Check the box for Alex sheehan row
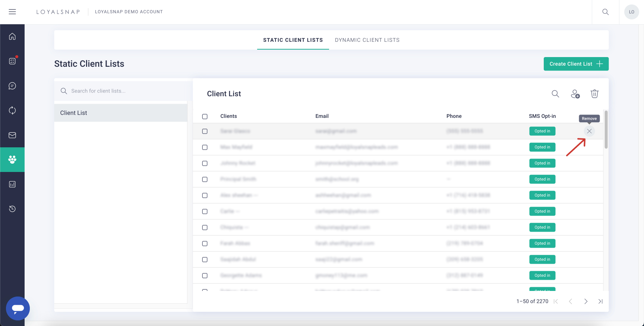The width and height of the screenshot is (644, 326). click(205, 195)
